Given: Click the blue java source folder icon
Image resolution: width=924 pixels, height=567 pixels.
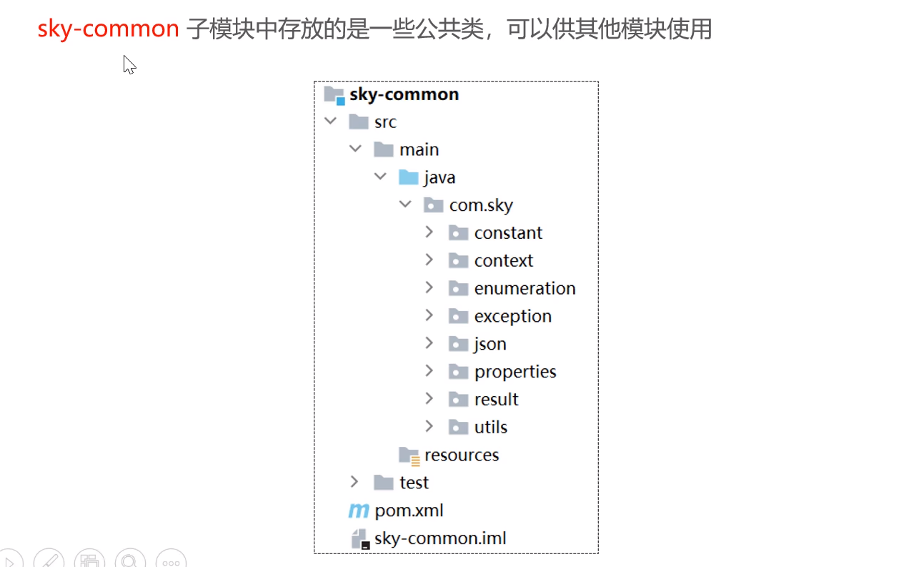Looking at the screenshot, I should pyautogui.click(x=408, y=177).
